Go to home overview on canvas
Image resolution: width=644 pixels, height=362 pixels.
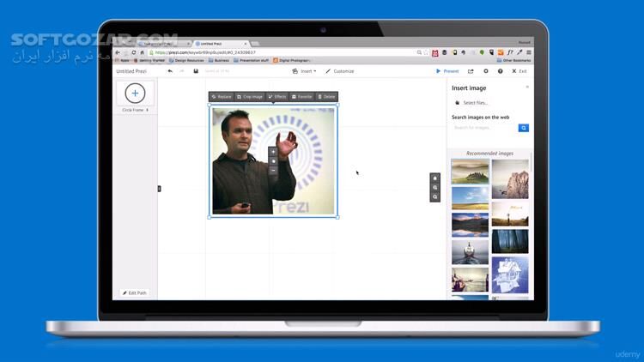(435, 178)
